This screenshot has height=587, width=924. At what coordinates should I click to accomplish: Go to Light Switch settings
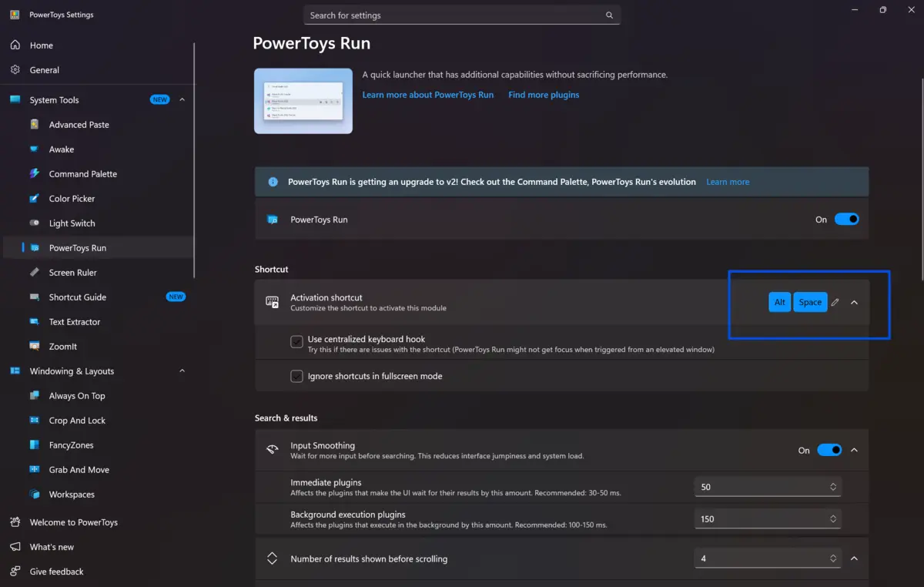click(72, 223)
